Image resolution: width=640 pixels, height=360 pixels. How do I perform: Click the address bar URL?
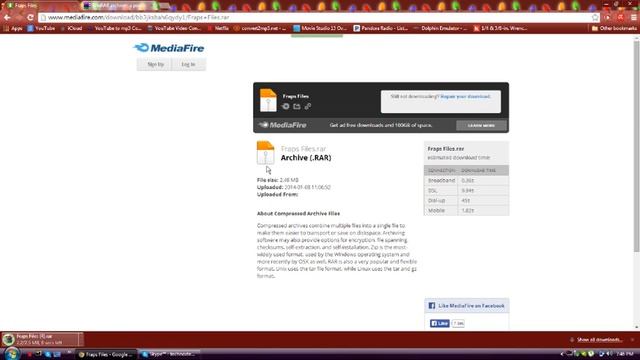pos(139,18)
